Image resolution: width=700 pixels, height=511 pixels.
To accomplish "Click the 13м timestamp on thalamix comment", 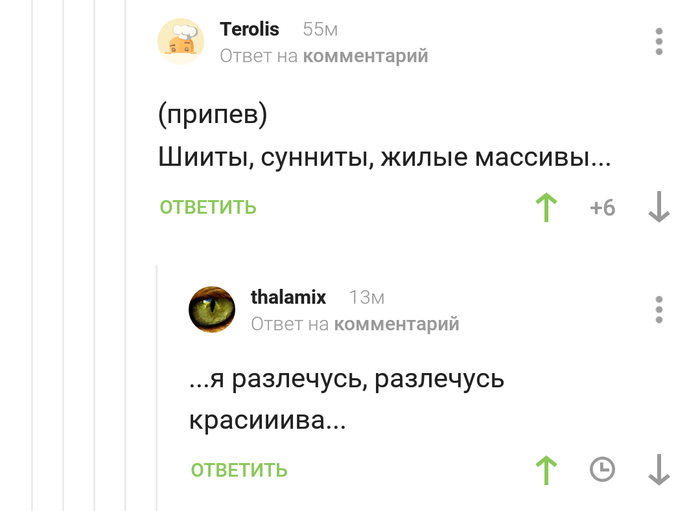I will 366,298.
